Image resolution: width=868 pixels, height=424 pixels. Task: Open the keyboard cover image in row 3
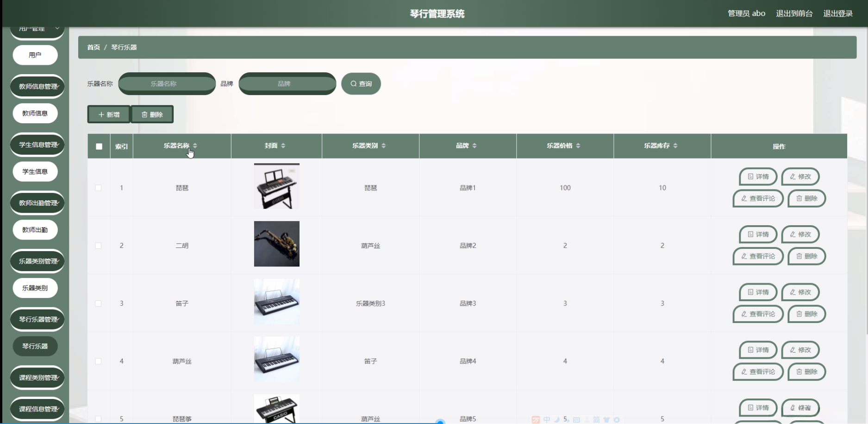(277, 302)
